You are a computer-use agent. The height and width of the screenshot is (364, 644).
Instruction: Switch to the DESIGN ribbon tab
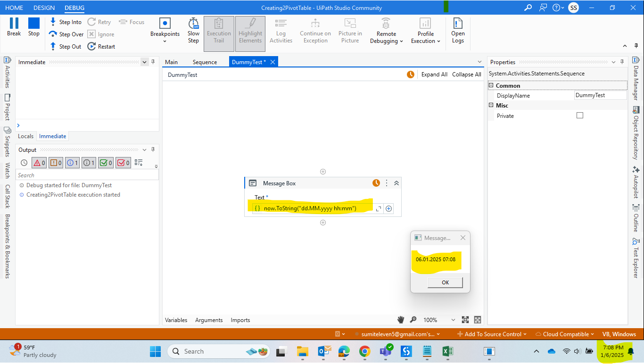[44, 8]
